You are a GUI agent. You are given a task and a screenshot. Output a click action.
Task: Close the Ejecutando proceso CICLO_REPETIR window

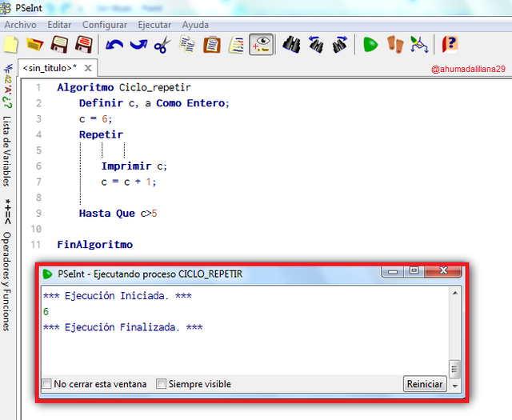[x=443, y=271]
